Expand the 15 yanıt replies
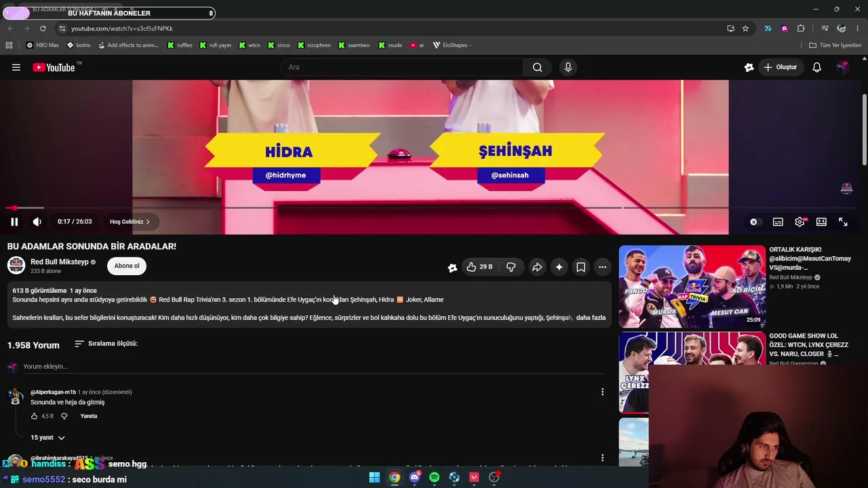 [x=47, y=438]
